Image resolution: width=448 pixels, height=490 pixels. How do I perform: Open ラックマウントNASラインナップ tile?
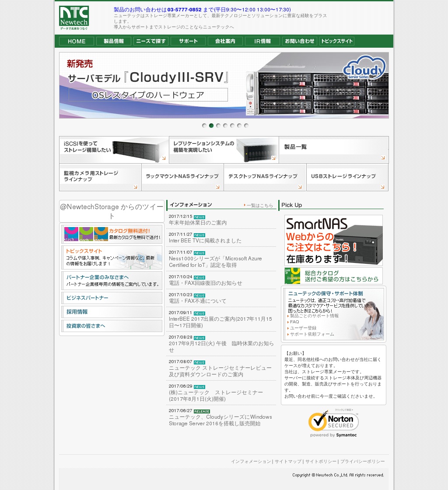pyautogui.click(x=183, y=177)
